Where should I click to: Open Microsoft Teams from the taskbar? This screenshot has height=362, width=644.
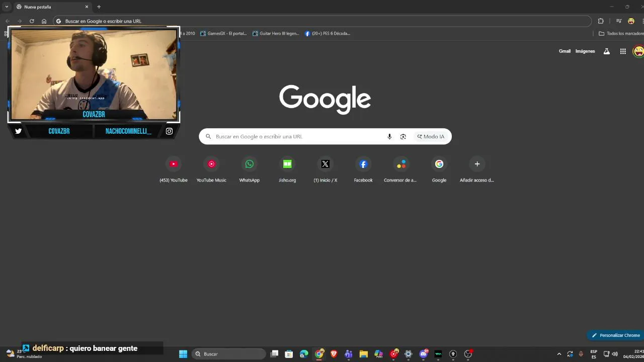[349, 354]
